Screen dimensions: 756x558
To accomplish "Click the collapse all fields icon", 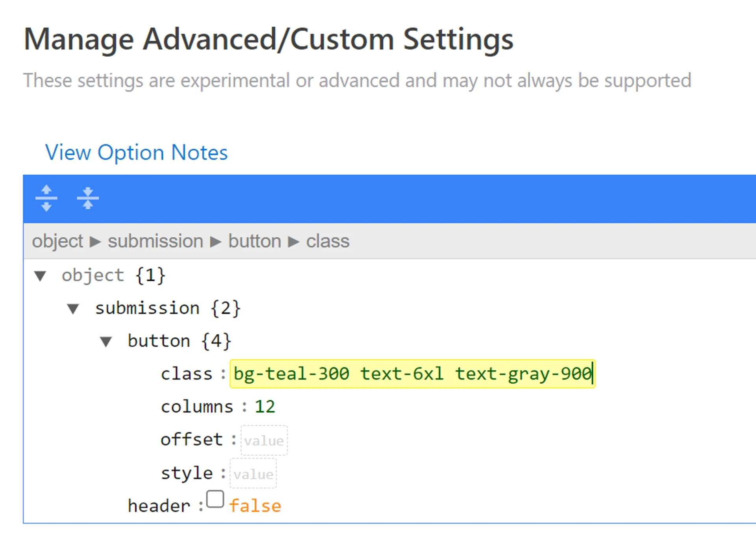I will click(87, 198).
